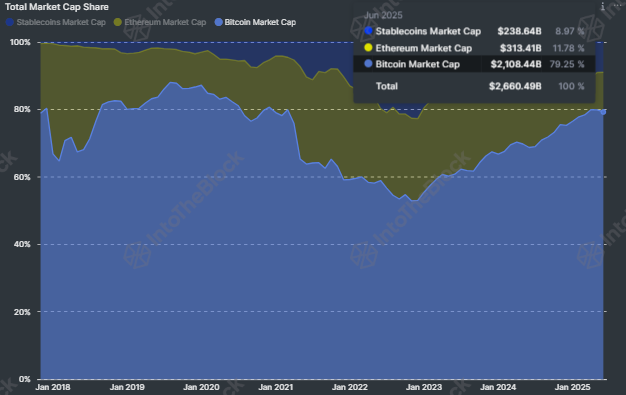Viewport: 626px width, 395px height.
Task: Click the 'Jan 2024' x-axis label
Action: pos(498,387)
